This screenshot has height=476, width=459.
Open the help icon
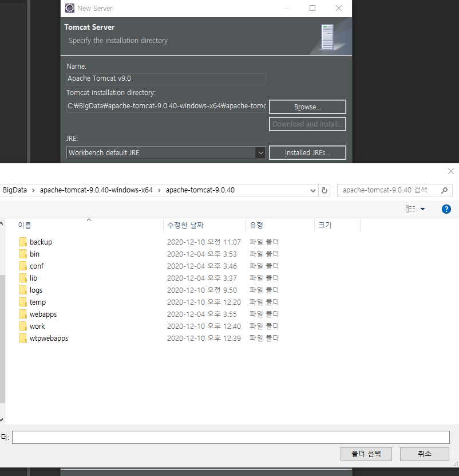point(446,209)
